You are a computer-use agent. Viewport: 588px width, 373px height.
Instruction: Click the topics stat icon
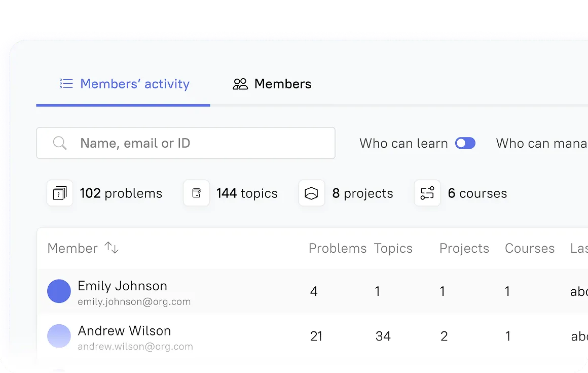[197, 193]
